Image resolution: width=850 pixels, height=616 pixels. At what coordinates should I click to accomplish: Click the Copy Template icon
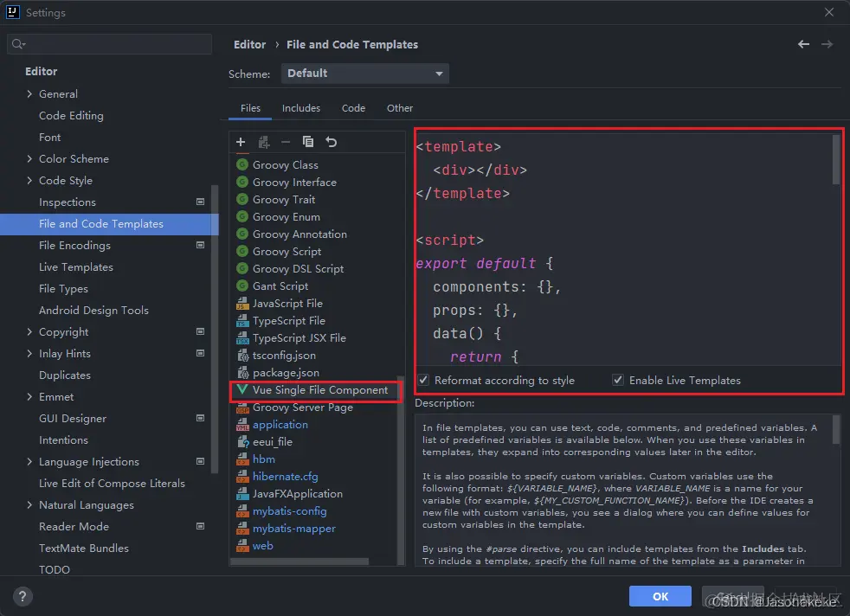308,142
